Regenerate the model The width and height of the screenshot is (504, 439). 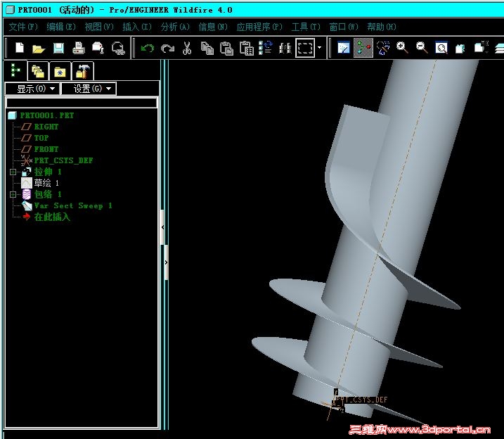point(266,48)
